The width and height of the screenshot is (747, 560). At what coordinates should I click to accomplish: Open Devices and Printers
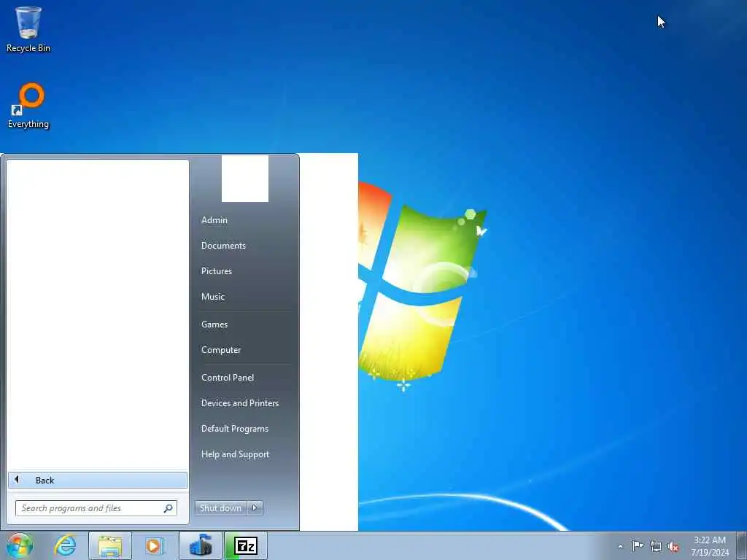(240, 403)
